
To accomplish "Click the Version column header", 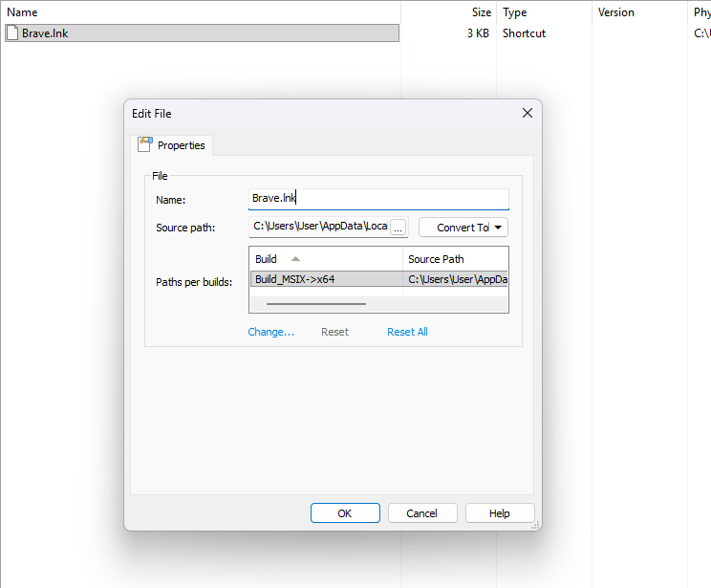I will click(x=639, y=12).
